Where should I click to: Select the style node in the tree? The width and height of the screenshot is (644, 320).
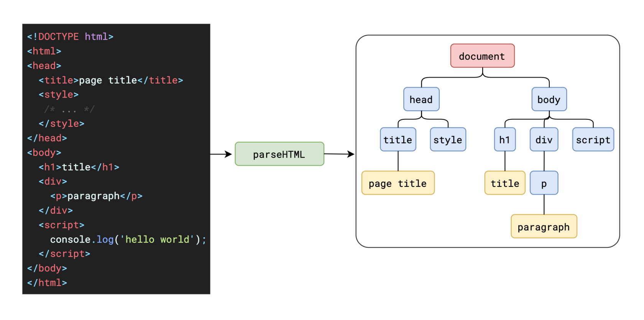pyautogui.click(x=448, y=140)
